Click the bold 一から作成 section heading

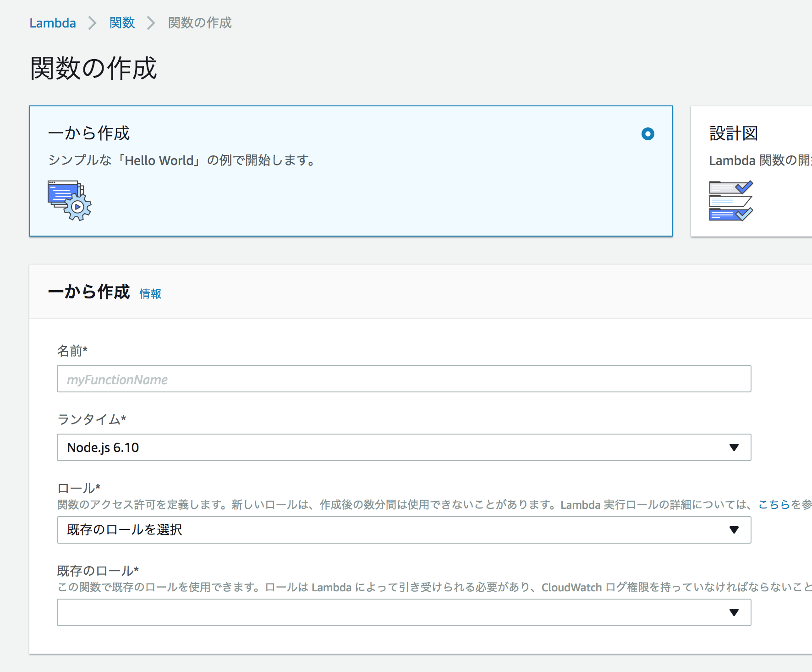pyautogui.click(x=89, y=292)
